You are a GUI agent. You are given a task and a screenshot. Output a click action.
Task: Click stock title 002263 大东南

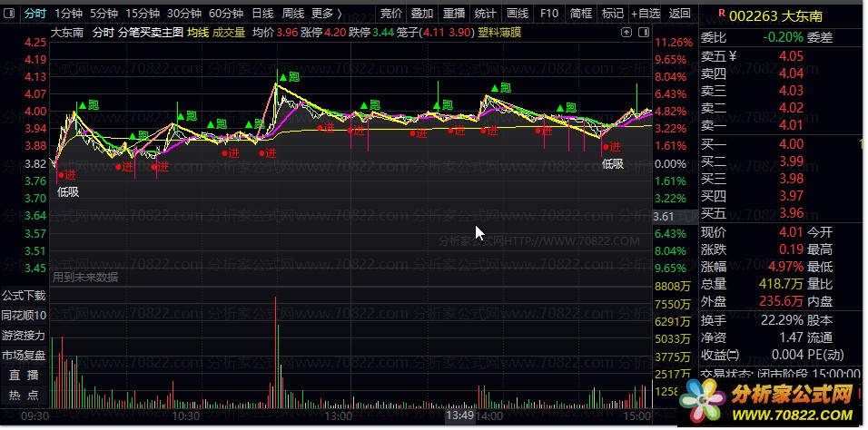(x=775, y=15)
